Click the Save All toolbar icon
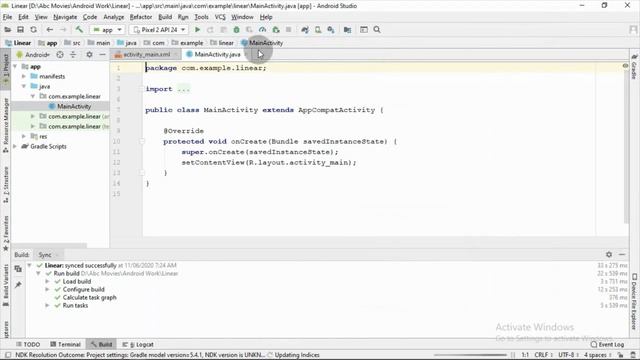Viewport: 640px width, 360px height. tap(20, 30)
